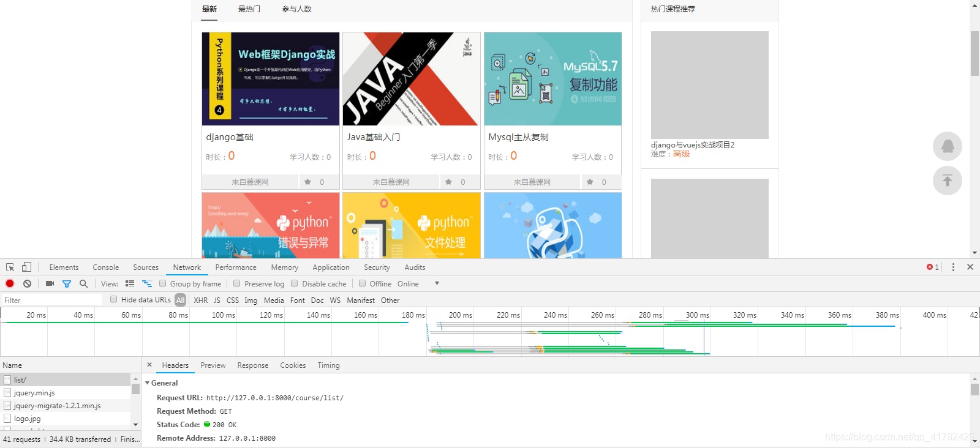Select the All filter type
This screenshot has height=448, width=980.
click(x=180, y=300)
